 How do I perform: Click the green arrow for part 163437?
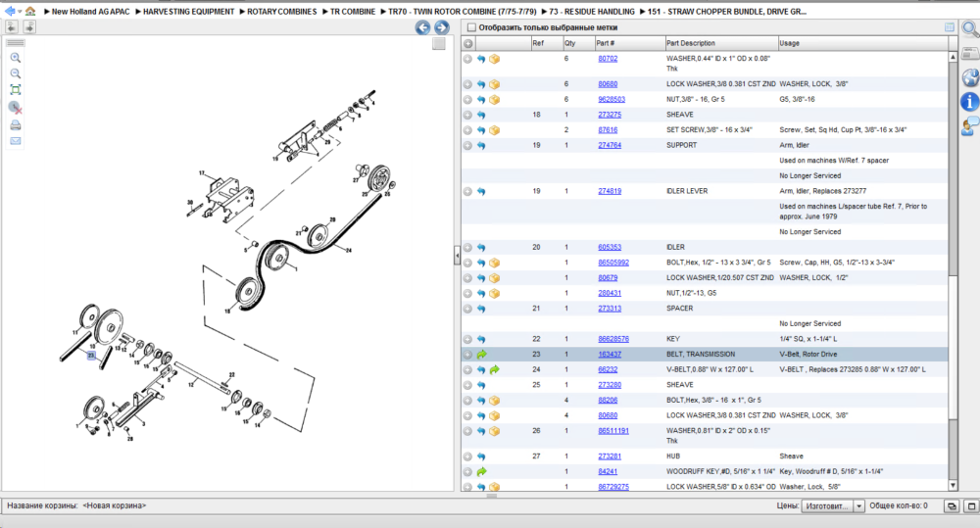tap(481, 355)
